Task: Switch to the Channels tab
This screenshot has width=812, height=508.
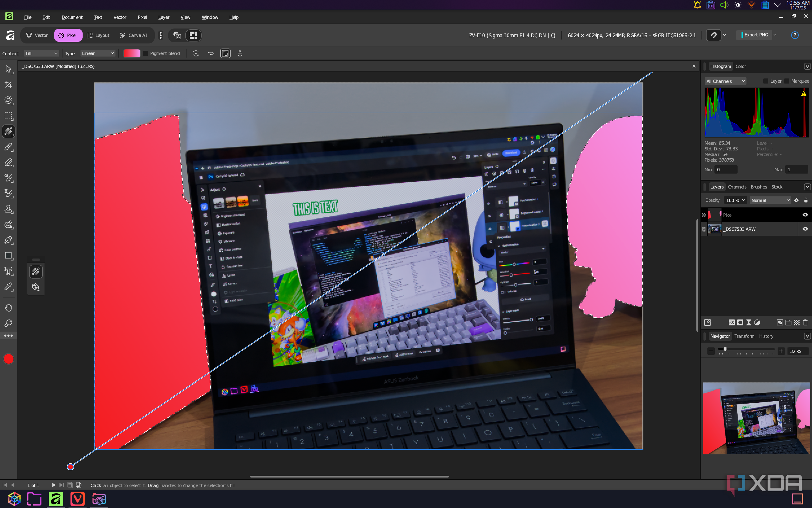Action: pyautogui.click(x=737, y=187)
